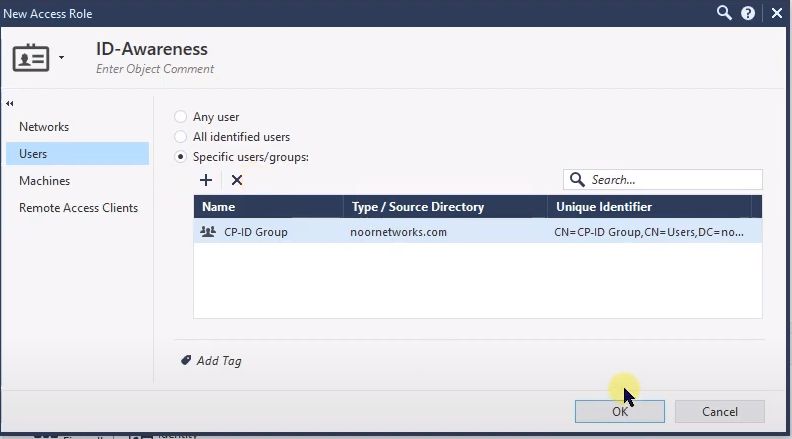Open the Remote Access Clients section
The width and height of the screenshot is (792, 439).
[78, 208]
